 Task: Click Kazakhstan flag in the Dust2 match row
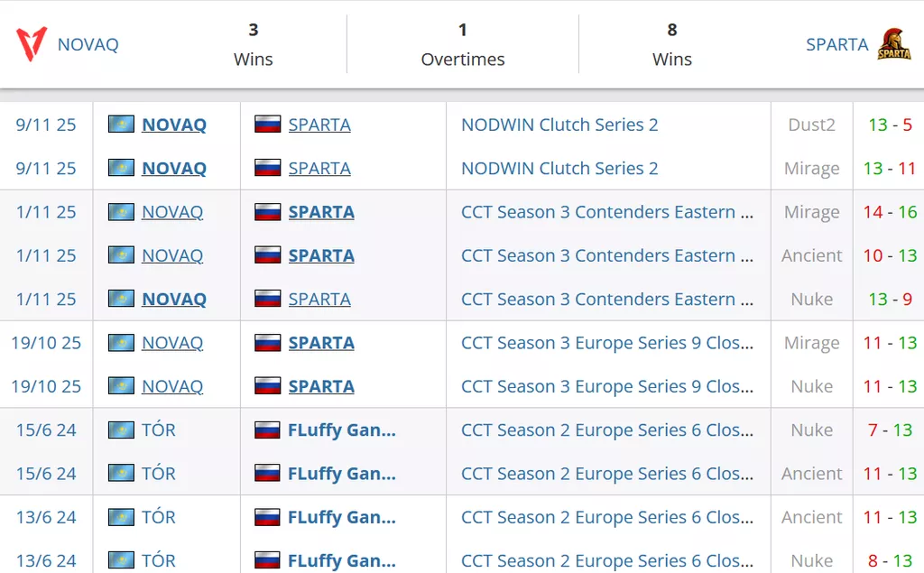click(121, 125)
